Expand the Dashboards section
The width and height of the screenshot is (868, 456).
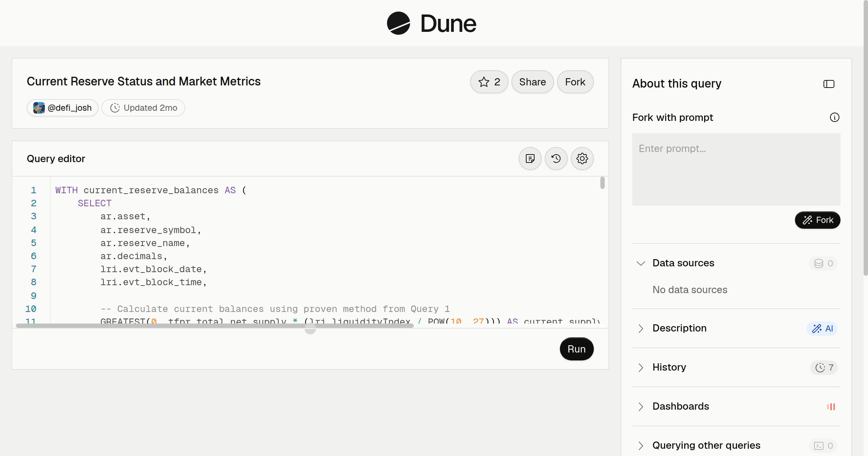tap(641, 406)
